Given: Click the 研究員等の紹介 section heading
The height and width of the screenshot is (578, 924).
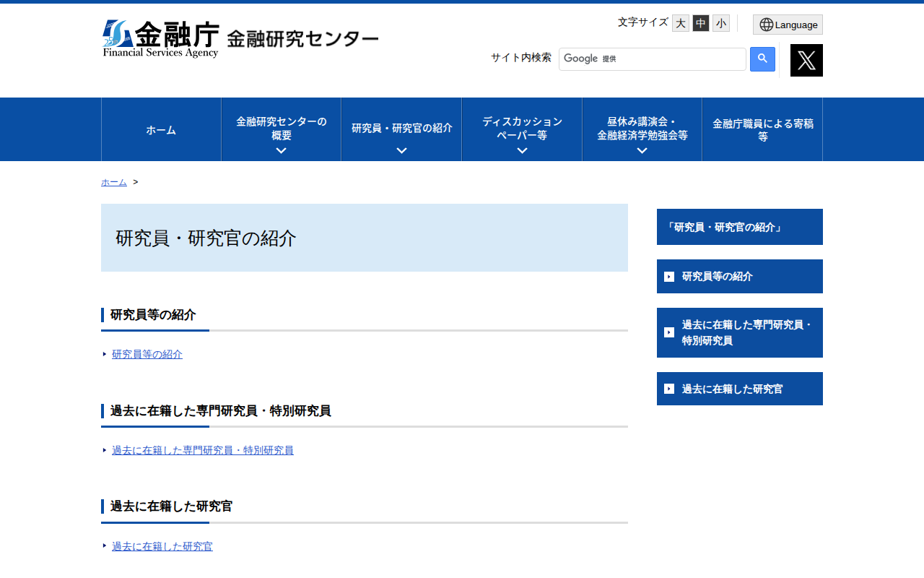Looking at the screenshot, I should tap(153, 315).
